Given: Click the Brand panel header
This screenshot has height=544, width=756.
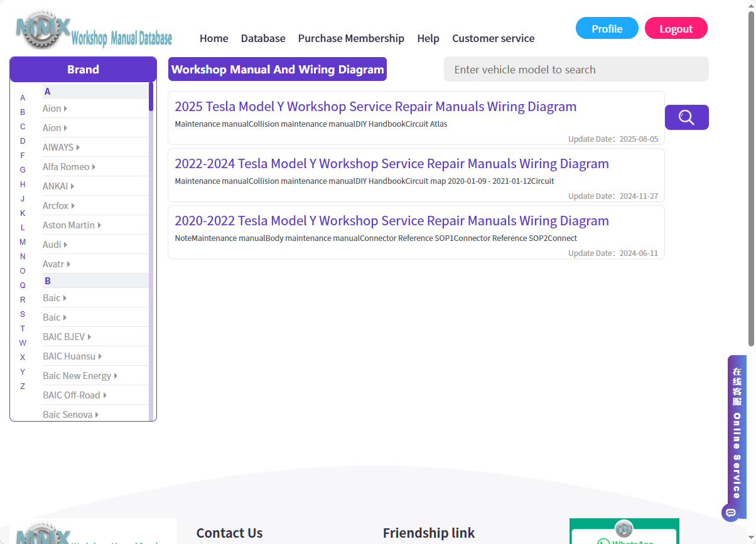Looking at the screenshot, I should 83,69.
